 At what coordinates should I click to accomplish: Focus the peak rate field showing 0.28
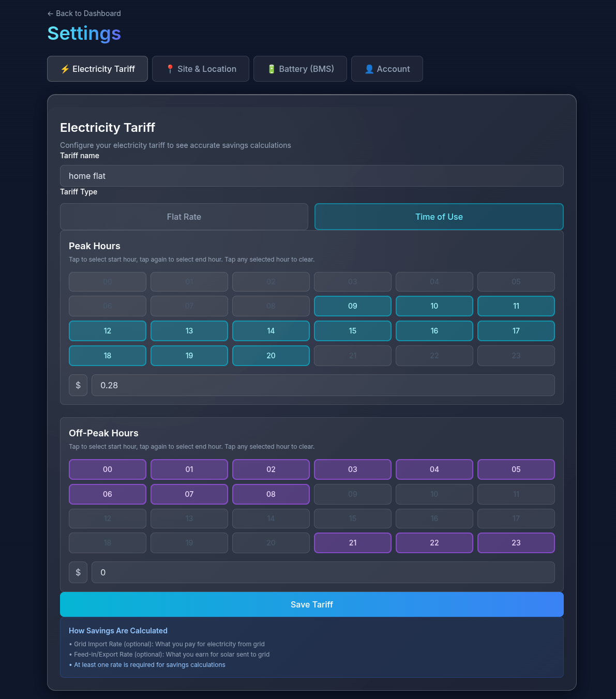[x=323, y=385]
